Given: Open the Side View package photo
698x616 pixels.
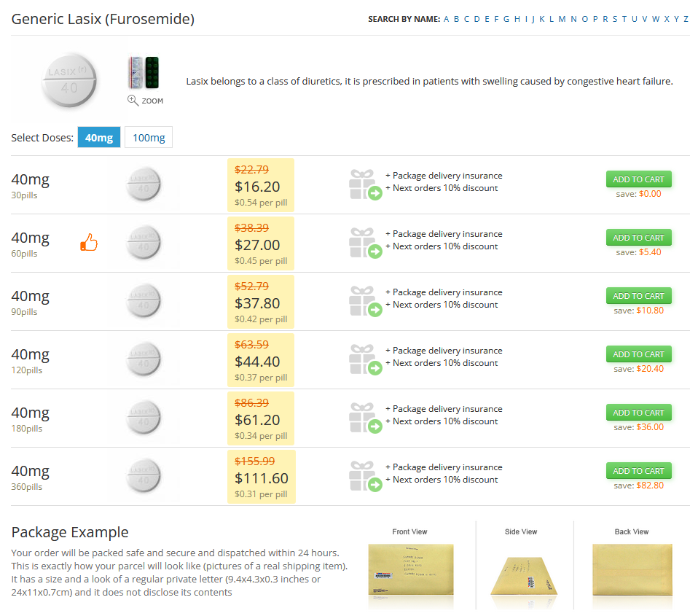Looking at the screenshot, I should pyautogui.click(x=524, y=575).
